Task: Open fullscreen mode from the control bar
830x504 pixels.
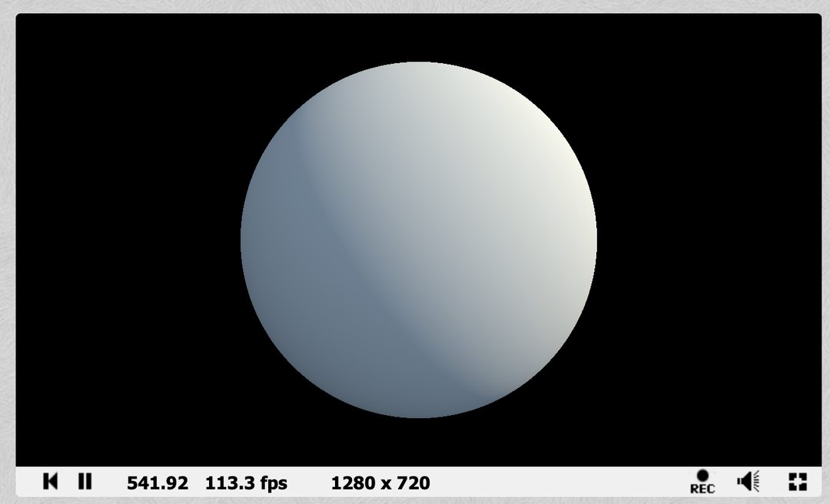Action: click(798, 482)
